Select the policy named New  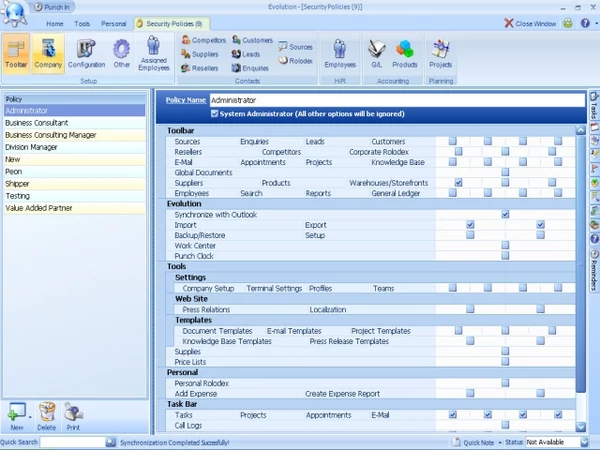click(75, 159)
